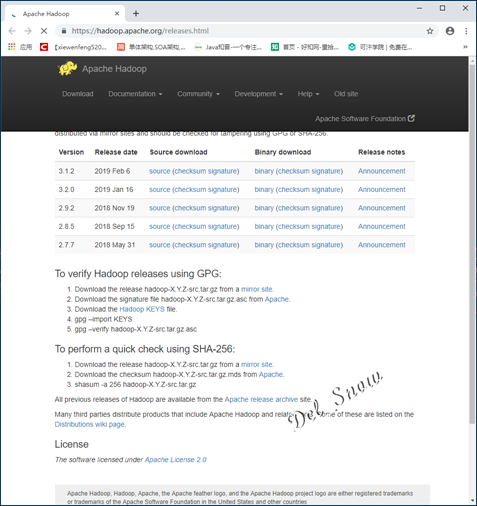Click the Hadoop elephant logo
Image resolution: width=477 pixels, height=506 pixels.
click(67, 68)
